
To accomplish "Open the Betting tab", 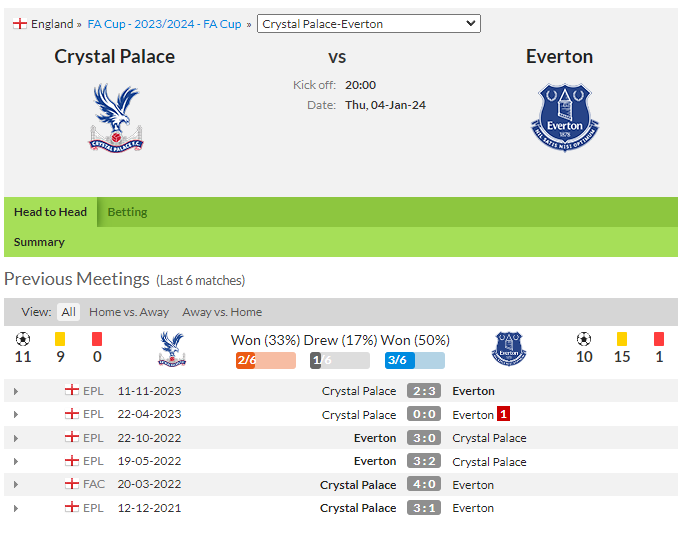I will (x=127, y=212).
